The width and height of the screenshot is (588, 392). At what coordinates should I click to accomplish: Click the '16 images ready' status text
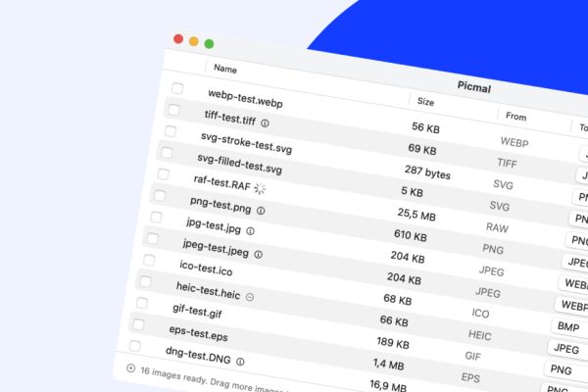click(x=172, y=376)
